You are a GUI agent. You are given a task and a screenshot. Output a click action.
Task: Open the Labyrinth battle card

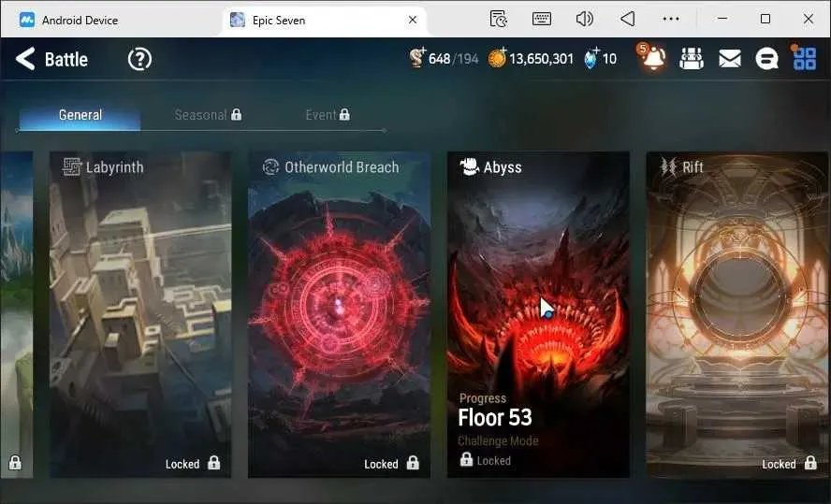(140, 314)
